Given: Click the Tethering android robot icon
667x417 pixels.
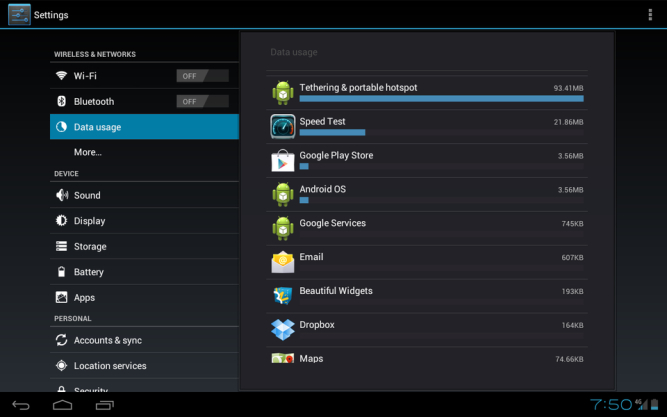Looking at the screenshot, I should (x=283, y=93).
